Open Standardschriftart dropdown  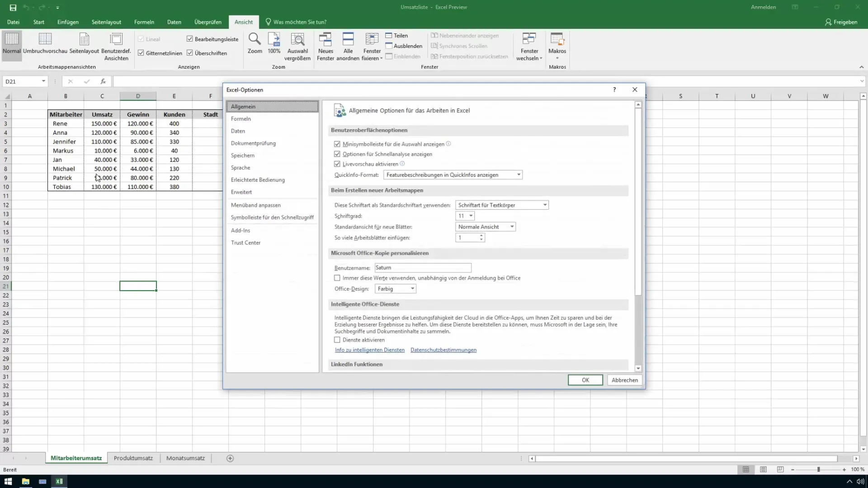tap(502, 205)
